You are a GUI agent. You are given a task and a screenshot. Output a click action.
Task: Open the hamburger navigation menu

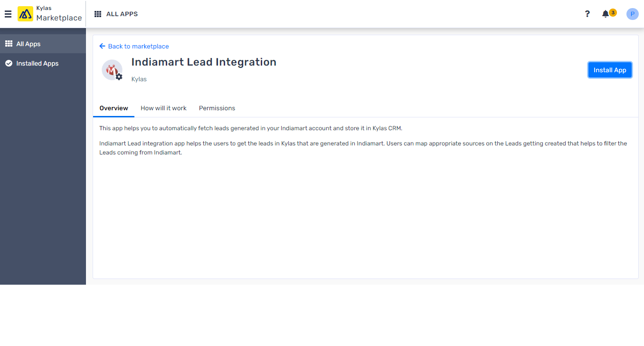(8, 14)
